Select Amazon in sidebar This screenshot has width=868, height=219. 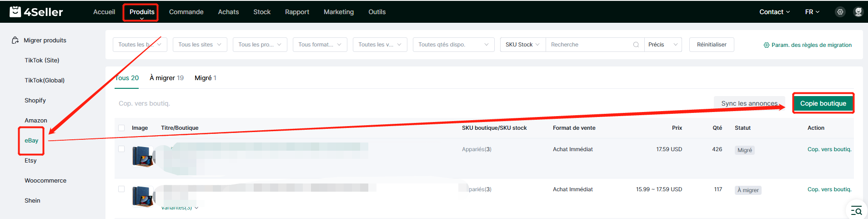click(x=36, y=120)
